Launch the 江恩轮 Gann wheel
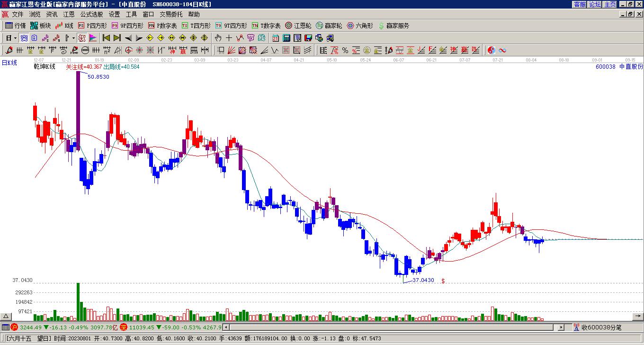 [x=298, y=26]
